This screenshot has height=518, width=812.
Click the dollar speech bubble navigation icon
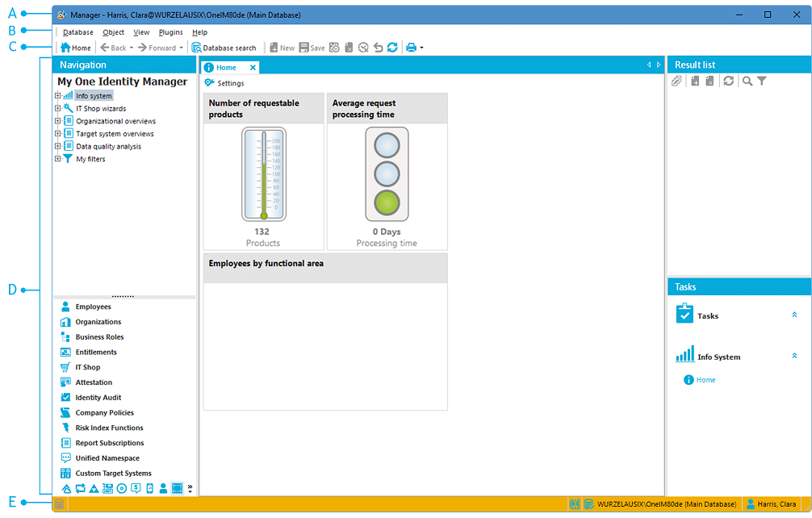136,488
